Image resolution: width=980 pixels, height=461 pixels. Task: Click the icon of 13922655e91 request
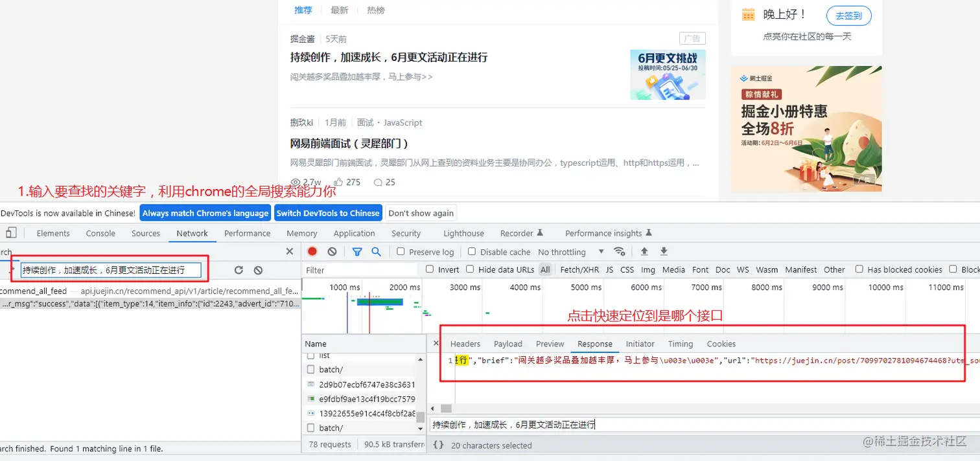(311, 413)
